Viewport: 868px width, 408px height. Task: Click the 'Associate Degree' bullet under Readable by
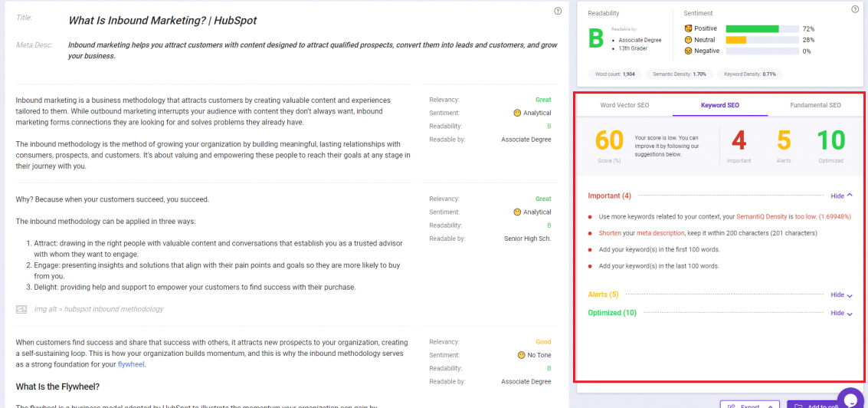pyautogui.click(x=639, y=40)
